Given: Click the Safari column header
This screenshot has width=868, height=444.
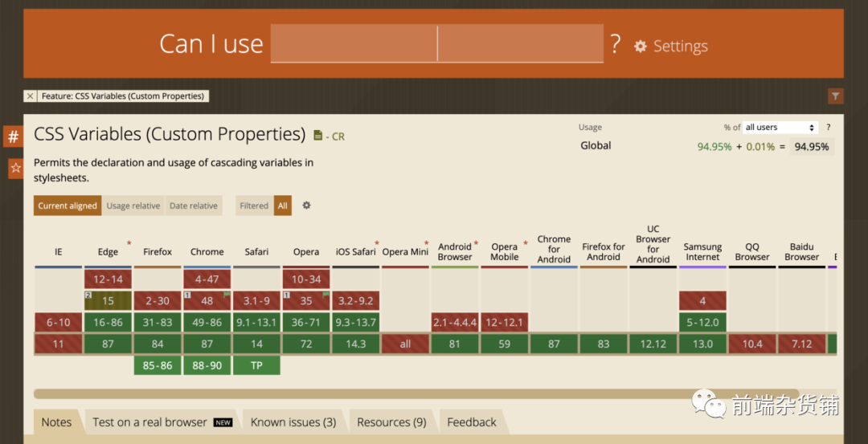Looking at the screenshot, I should [x=257, y=251].
